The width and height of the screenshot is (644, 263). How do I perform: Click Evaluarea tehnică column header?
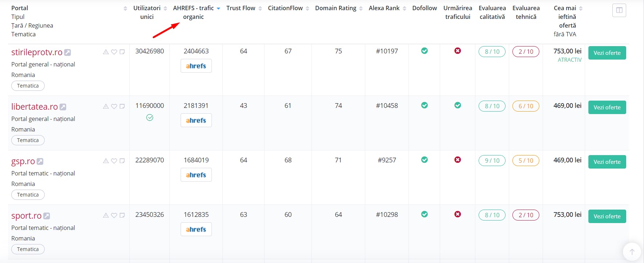tap(526, 12)
